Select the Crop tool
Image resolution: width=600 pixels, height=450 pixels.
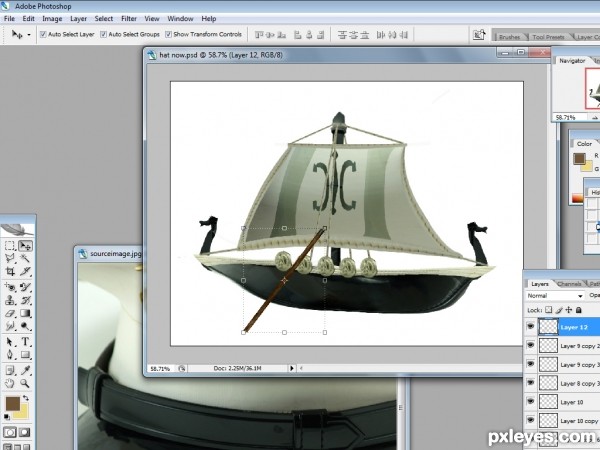(x=10, y=271)
